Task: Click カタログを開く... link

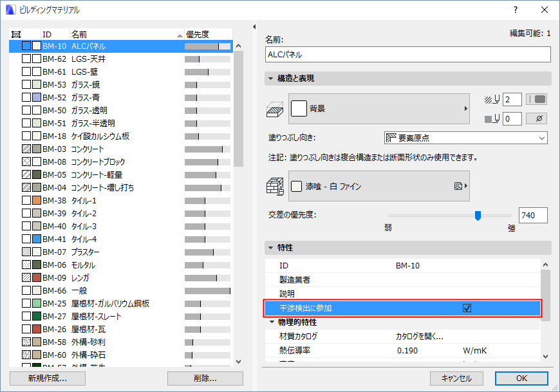Action: pos(419,336)
